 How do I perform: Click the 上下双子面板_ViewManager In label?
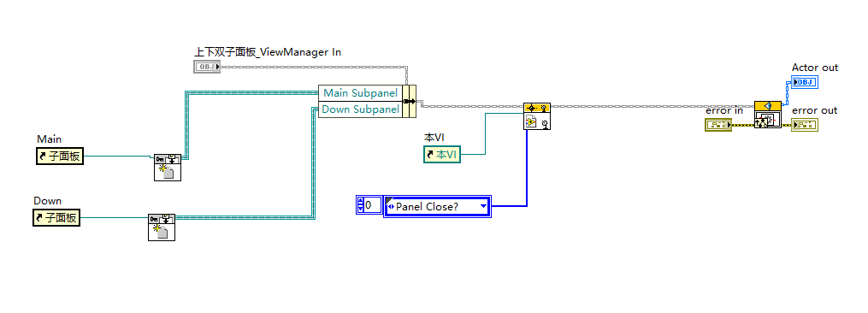tap(268, 52)
